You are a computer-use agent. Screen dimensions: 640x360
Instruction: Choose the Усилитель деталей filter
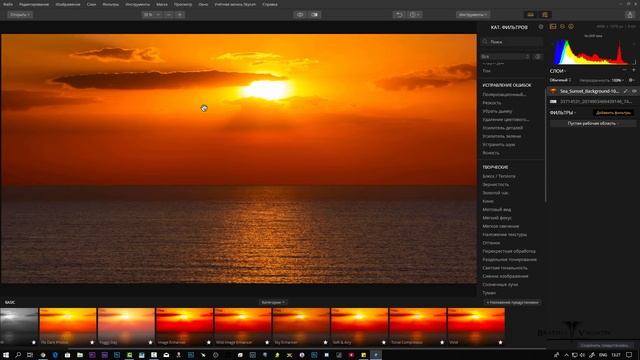(502, 128)
